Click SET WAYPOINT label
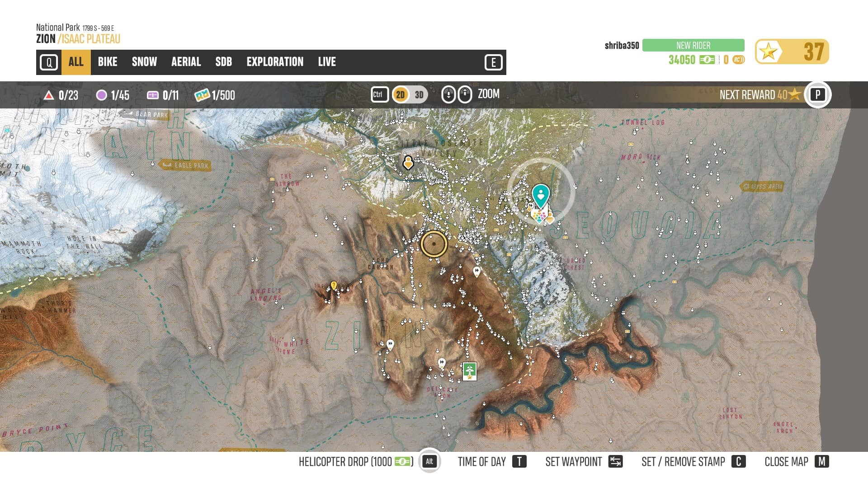The height and width of the screenshot is (488, 868). pyautogui.click(x=573, y=462)
